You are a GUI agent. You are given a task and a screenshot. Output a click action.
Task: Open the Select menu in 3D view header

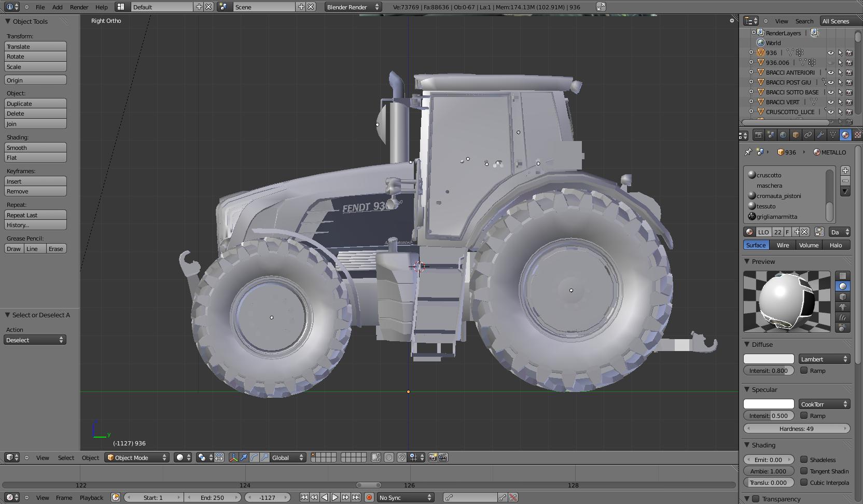pyautogui.click(x=66, y=457)
